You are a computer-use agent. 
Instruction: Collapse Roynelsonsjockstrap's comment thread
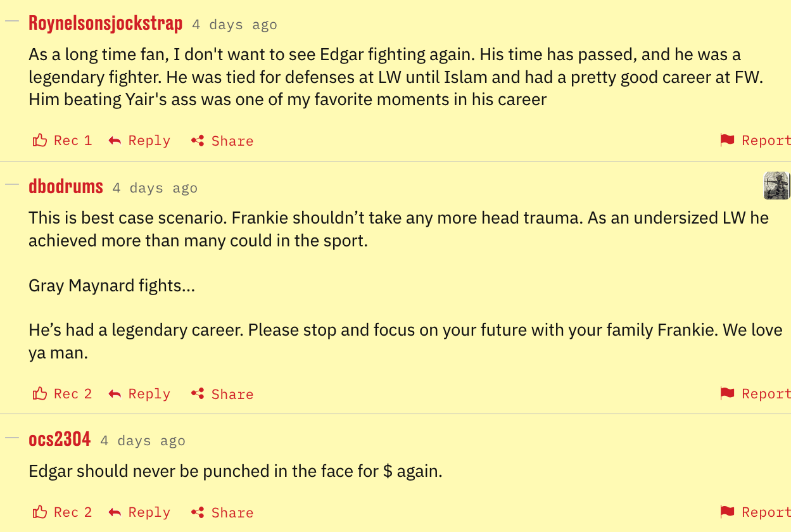tap(12, 21)
